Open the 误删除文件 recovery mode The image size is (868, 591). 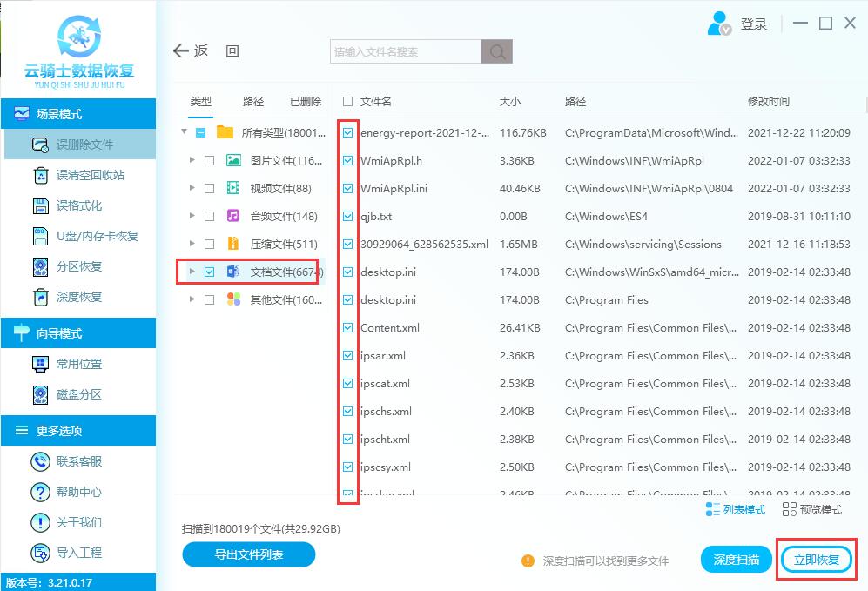coord(80,144)
